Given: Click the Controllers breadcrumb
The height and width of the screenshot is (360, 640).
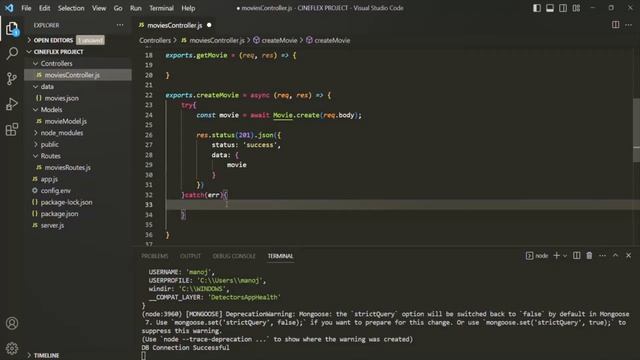Looking at the screenshot, I should click(155, 40).
